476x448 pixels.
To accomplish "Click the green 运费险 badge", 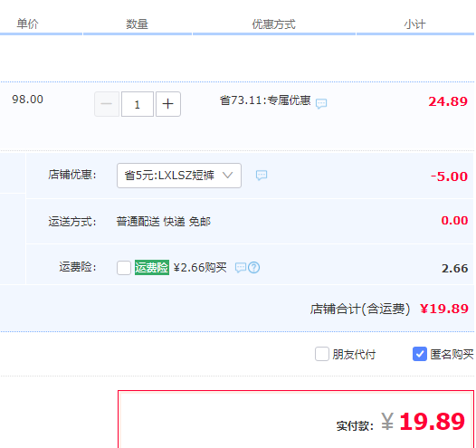I will coord(152,267).
